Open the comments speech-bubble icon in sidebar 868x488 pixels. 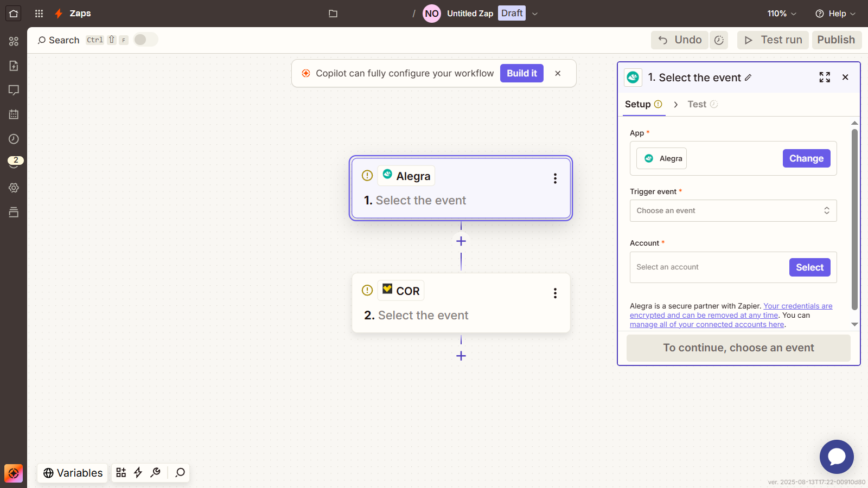point(14,90)
